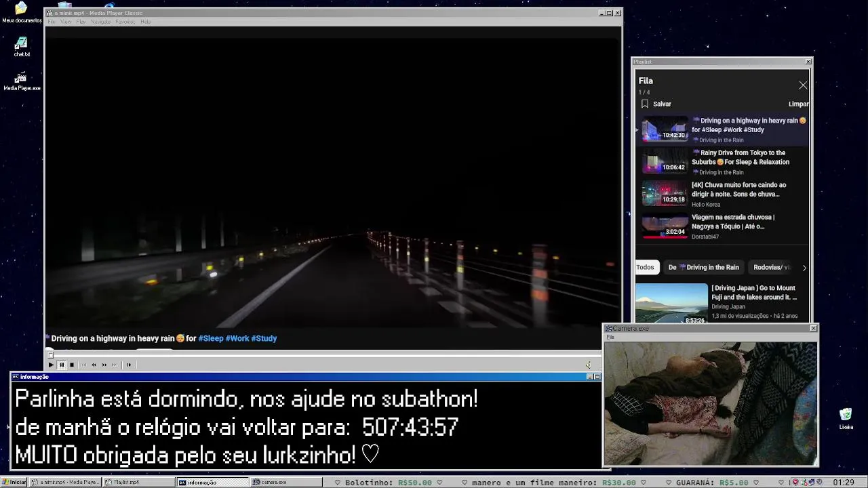Click the #Sleep hashtag link under the video
868x488 pixels.
[210, 338]
